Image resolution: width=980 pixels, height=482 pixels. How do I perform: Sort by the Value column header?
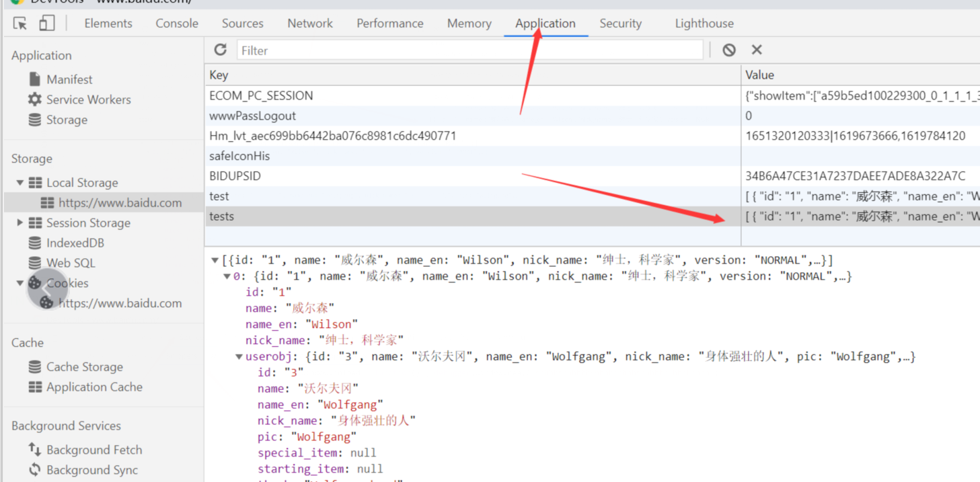click(x=860, y=75)
